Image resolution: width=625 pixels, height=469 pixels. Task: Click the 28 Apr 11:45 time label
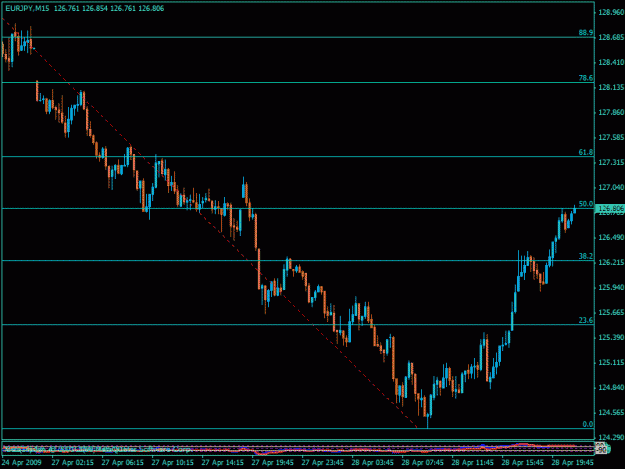coord(473,463)
